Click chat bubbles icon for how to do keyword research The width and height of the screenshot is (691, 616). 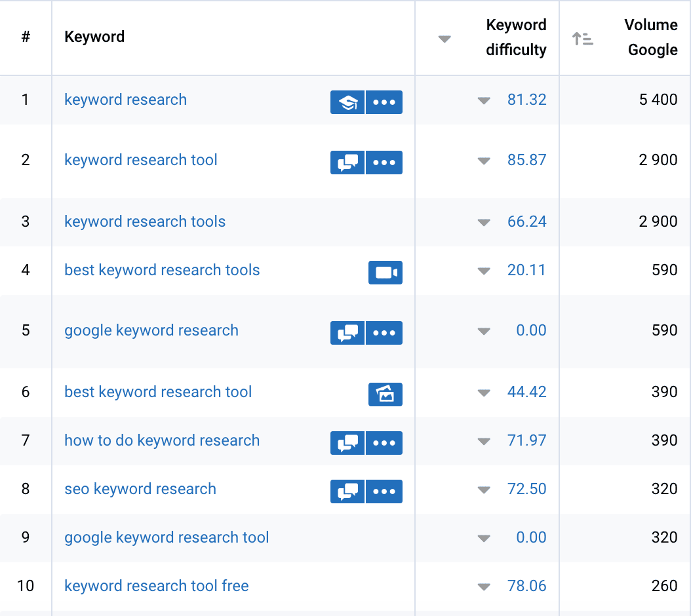click(347, 443)
